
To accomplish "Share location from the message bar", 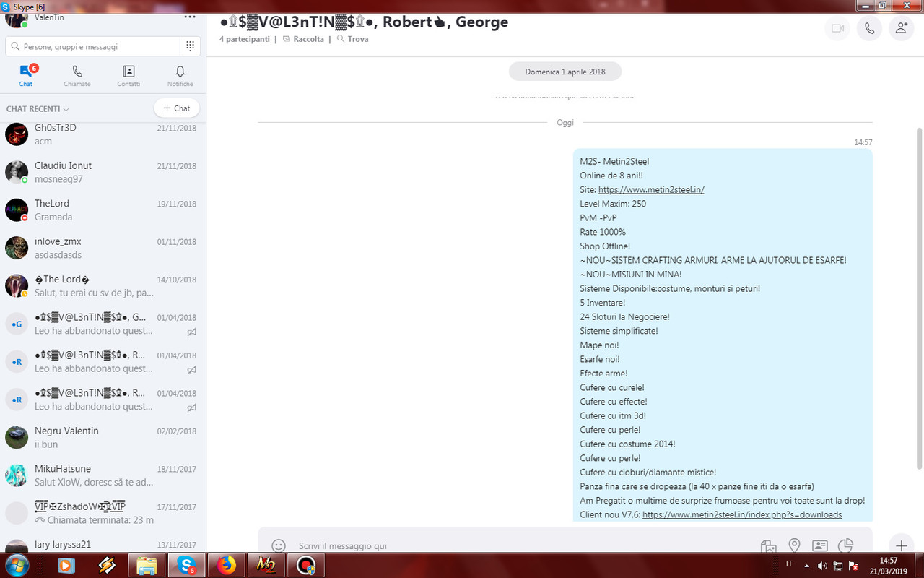I will click(794, 545).
